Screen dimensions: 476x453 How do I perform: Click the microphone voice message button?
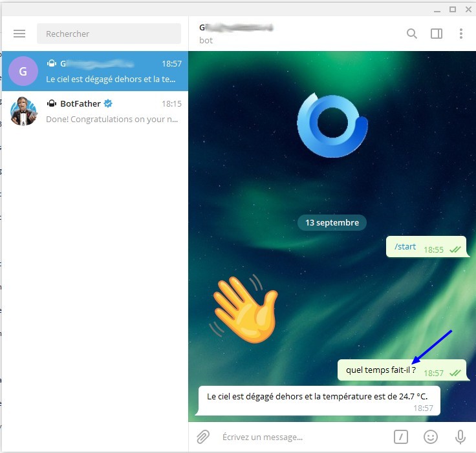(460, 437)
